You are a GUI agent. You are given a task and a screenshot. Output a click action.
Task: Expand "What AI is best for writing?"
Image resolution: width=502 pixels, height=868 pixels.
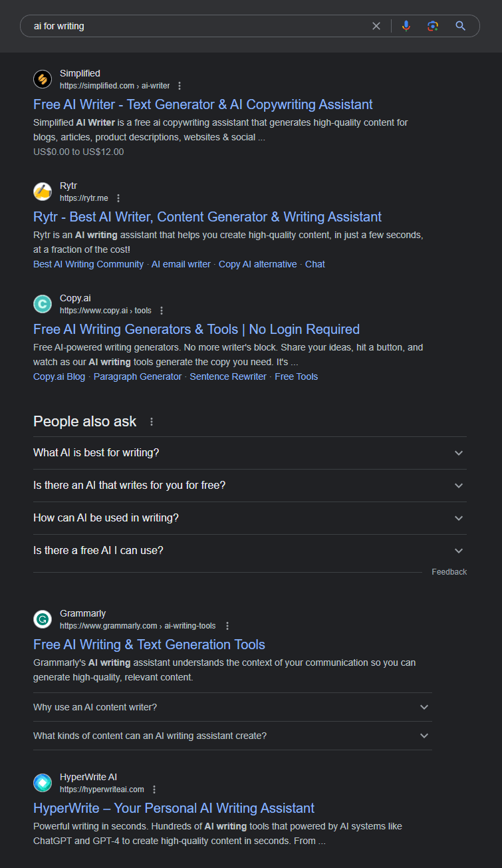249,453
